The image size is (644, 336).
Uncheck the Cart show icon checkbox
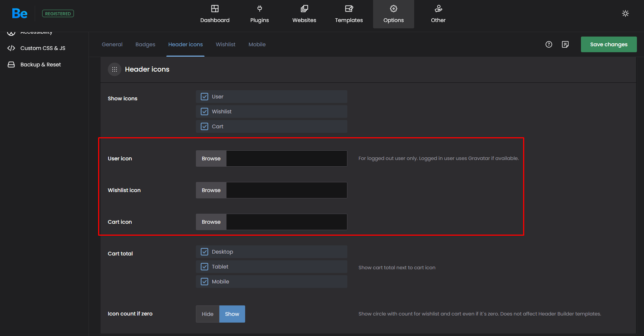point(204,126)
